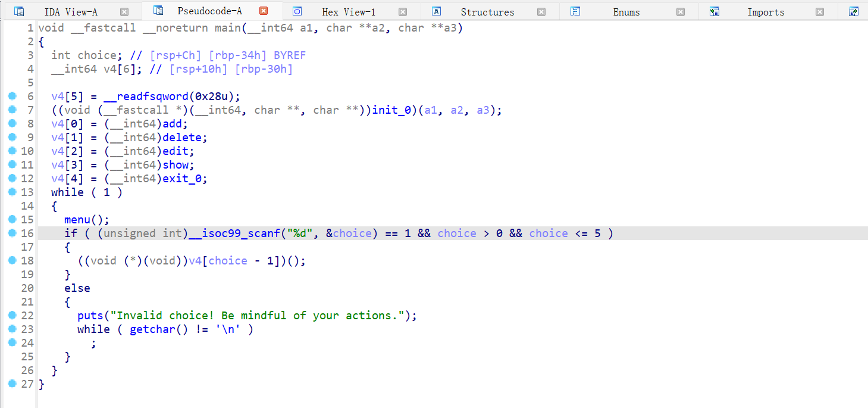
Task: Click the init_0 function name on line 7
Action: click(394, 110)
